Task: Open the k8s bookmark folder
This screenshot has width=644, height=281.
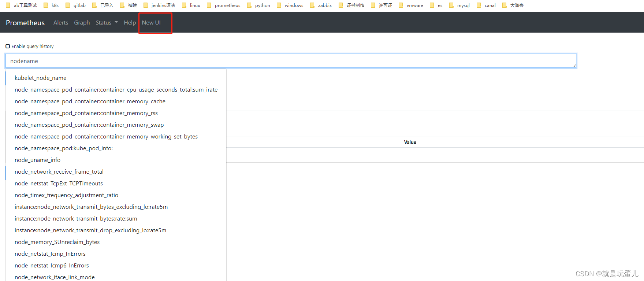Action: click(51, 5)
